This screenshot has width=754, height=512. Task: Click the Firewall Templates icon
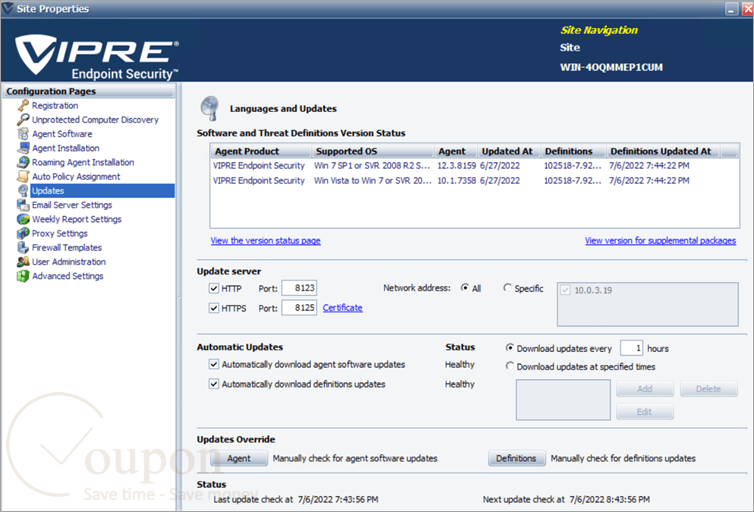(23, 247)
